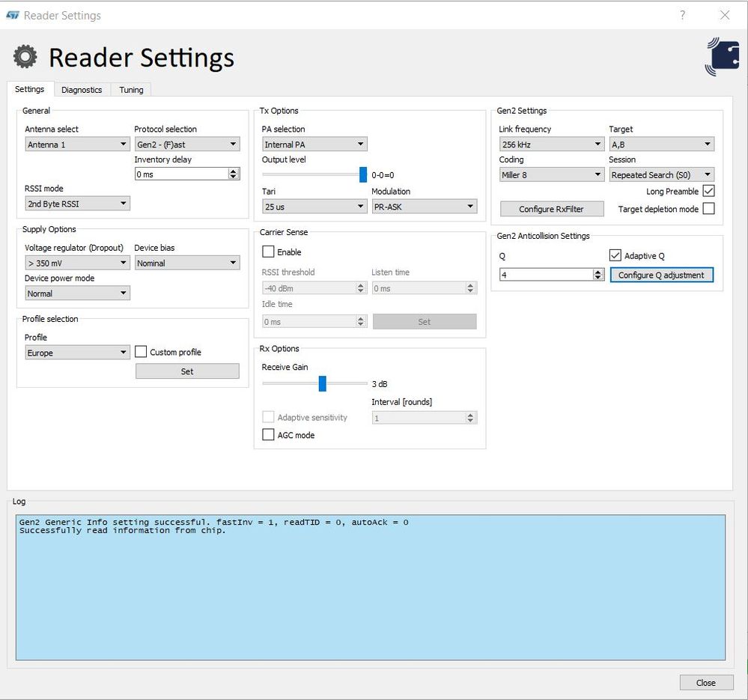
Task: Click the ST logo in title bar
Action: click(x=13, y=15)
